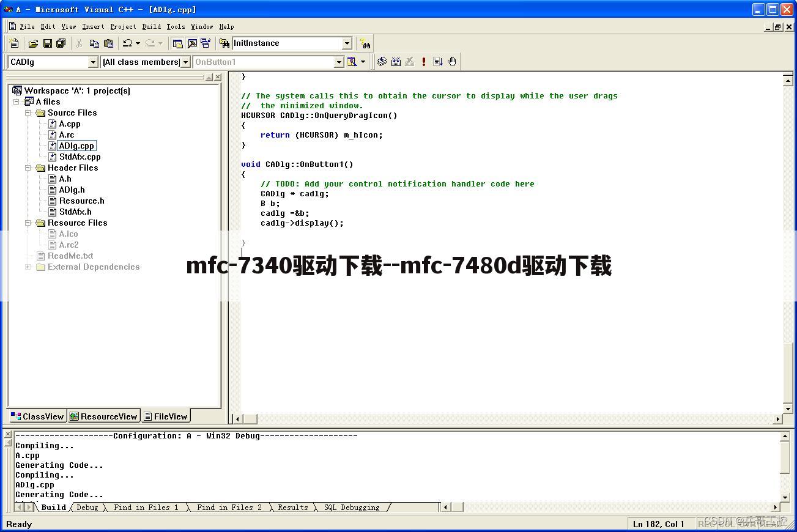797x532 pixels.
Task: Open the Insert menu
Action: (x=93, y=26)
